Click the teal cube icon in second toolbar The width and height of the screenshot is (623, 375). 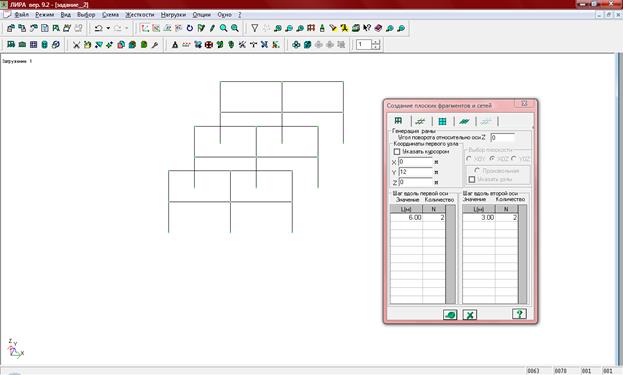point(307,45)
